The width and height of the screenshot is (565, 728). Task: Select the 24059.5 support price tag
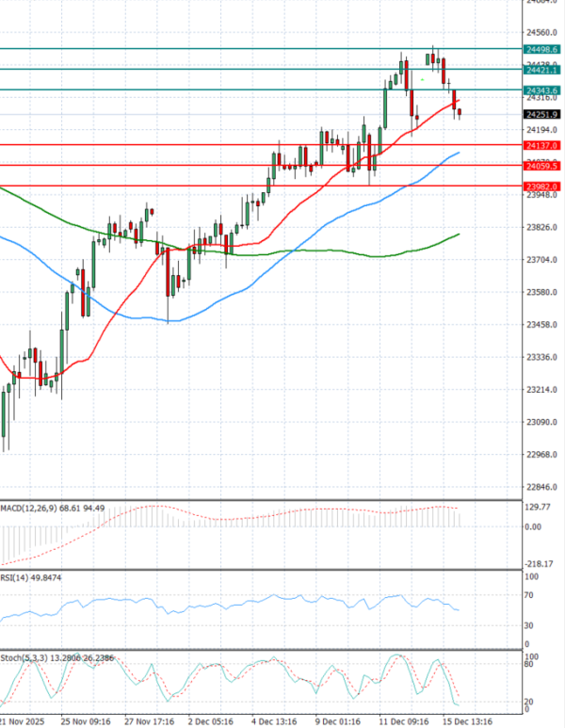point(542,167)
